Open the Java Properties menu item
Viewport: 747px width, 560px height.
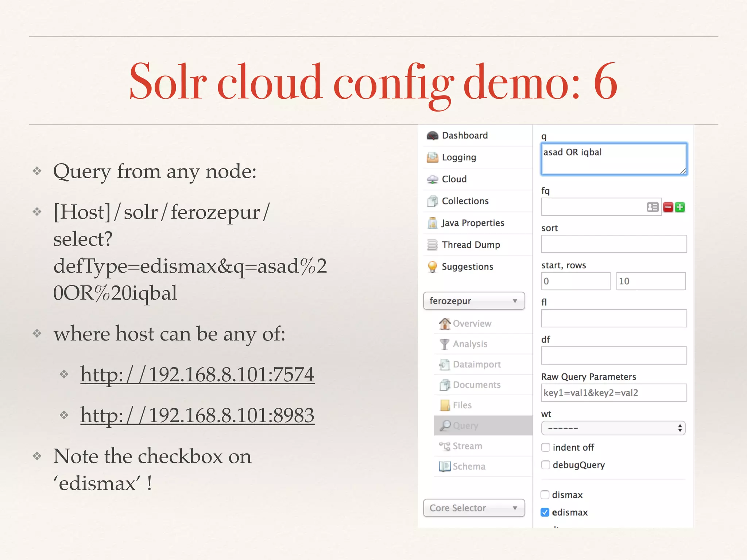[x=478, y=223]
